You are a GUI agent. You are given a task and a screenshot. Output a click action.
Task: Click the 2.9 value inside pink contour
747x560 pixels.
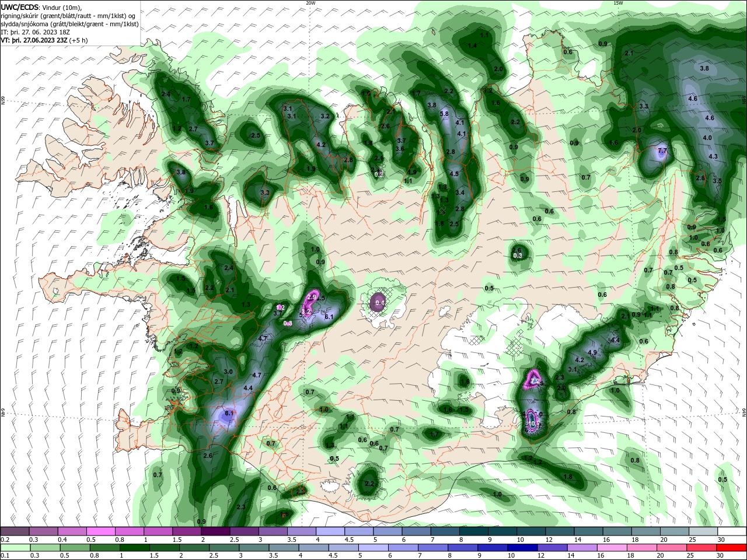coord(311,297)
